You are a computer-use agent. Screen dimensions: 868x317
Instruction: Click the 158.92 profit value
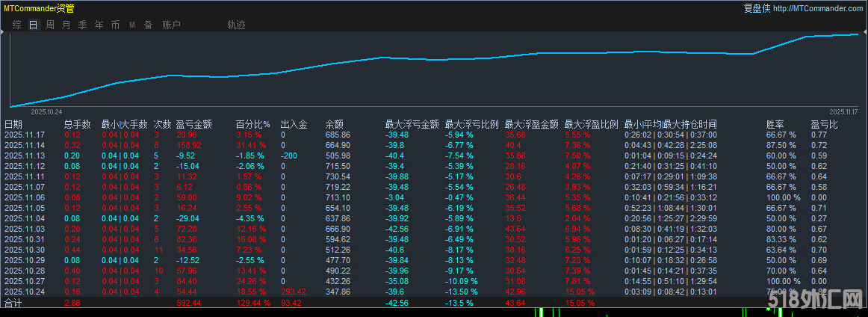coord(189,144)
